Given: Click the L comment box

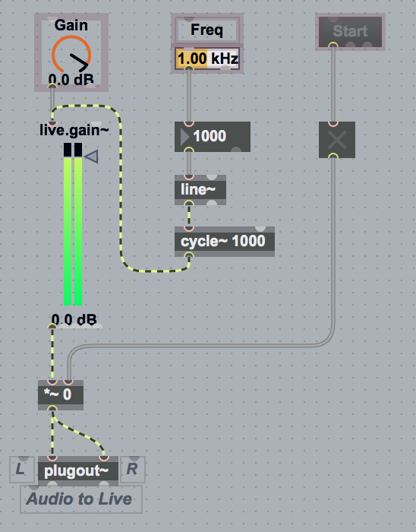Looking at the screenshot, I should pos(22,469).
